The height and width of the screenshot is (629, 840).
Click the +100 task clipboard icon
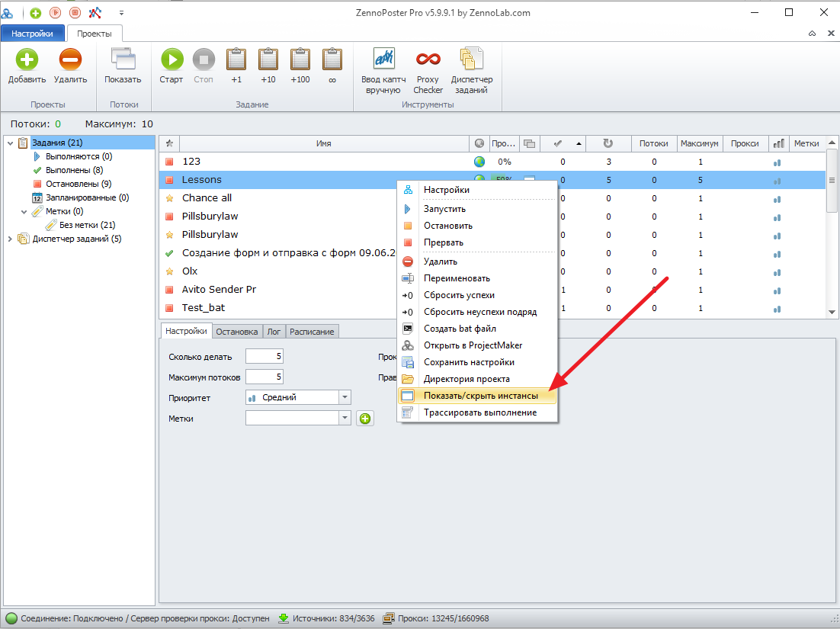click(300, 59)
